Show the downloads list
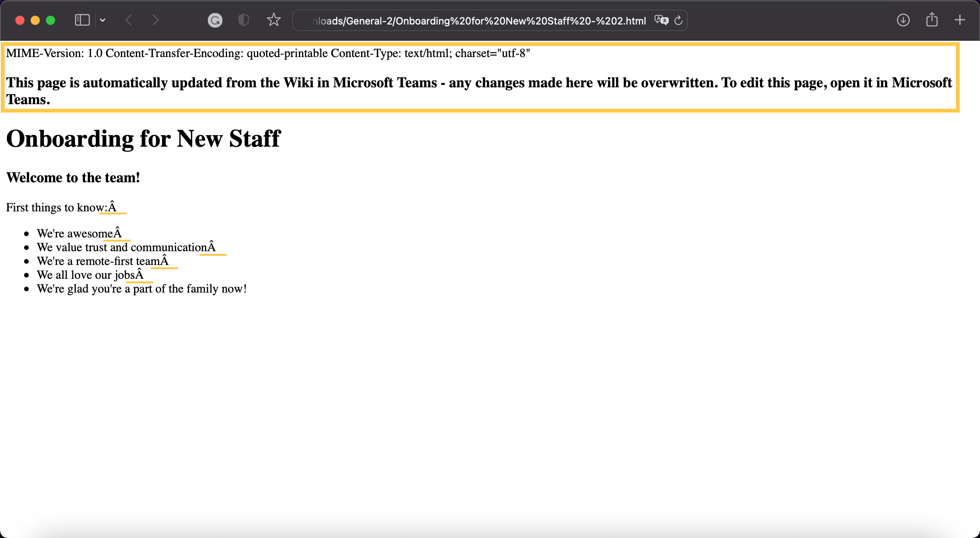The height and width of the screenshot is (538, 980). (x=903, y=20)
